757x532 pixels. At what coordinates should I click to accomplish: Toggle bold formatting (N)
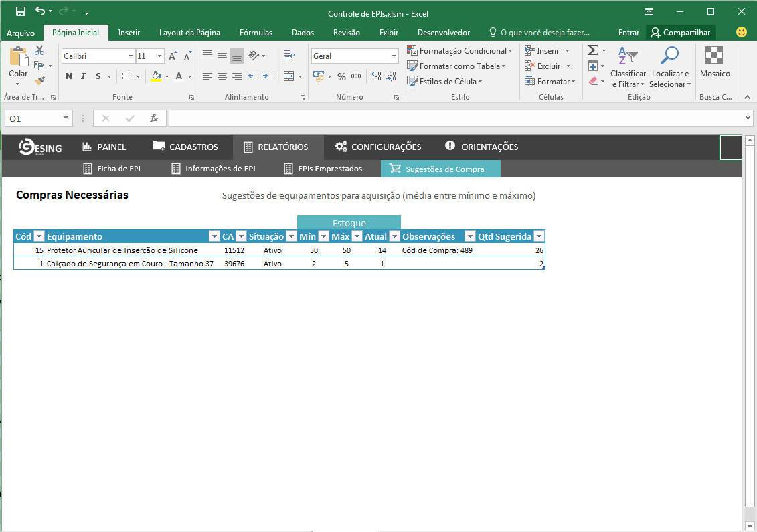(69, 76)
